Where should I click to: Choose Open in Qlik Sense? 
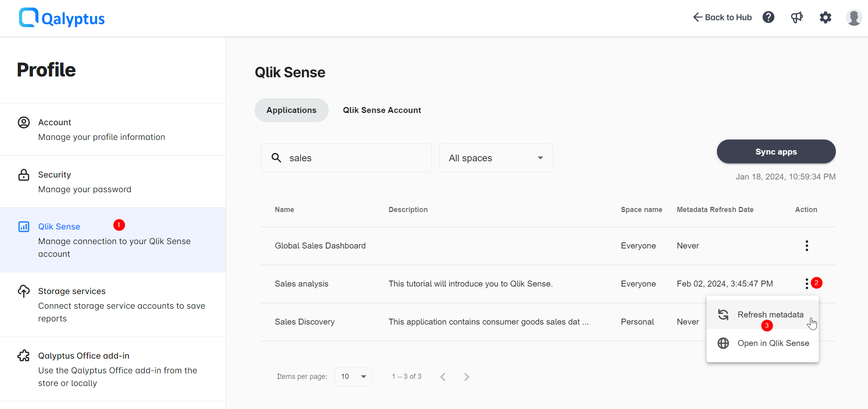click(773, 343)
